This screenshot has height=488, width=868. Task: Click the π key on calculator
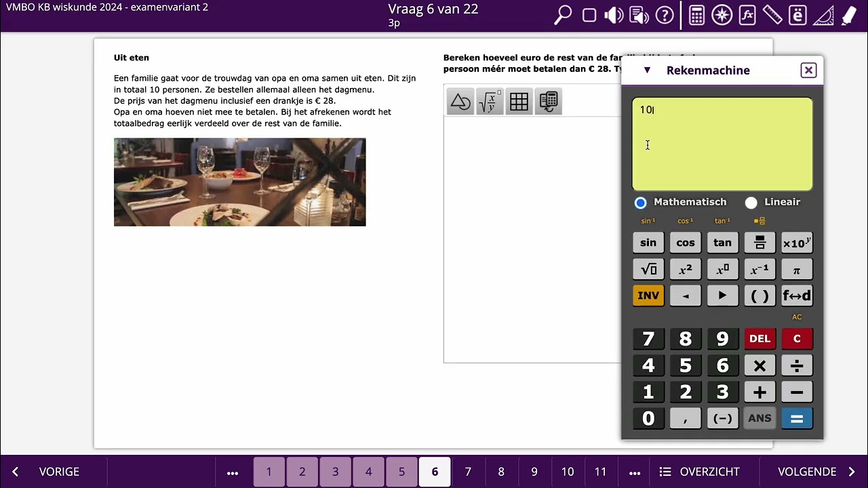(797, 269)
